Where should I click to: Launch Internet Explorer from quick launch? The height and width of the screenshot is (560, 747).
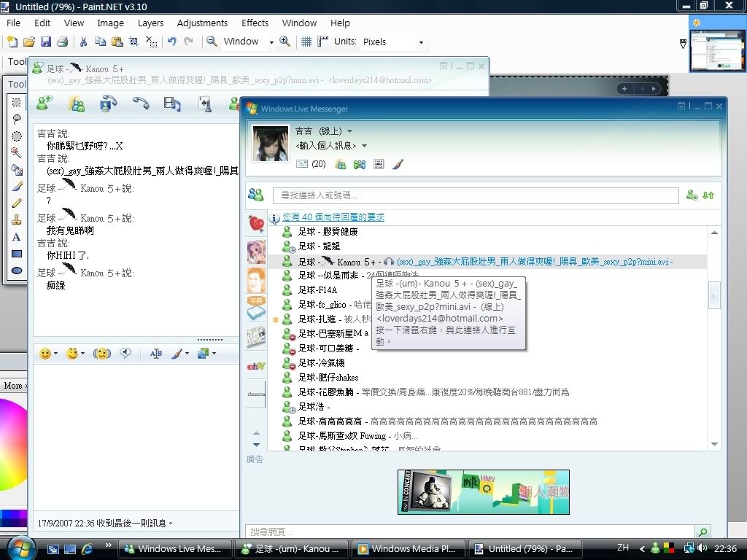pyautogui.click(x=87, y=548)
